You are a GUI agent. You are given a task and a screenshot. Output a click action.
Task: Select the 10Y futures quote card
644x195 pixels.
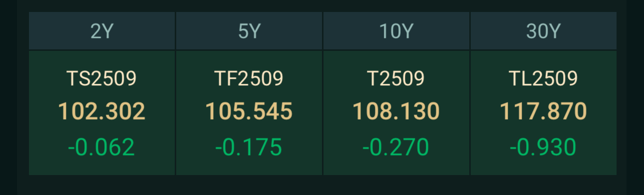click(396, 113)
